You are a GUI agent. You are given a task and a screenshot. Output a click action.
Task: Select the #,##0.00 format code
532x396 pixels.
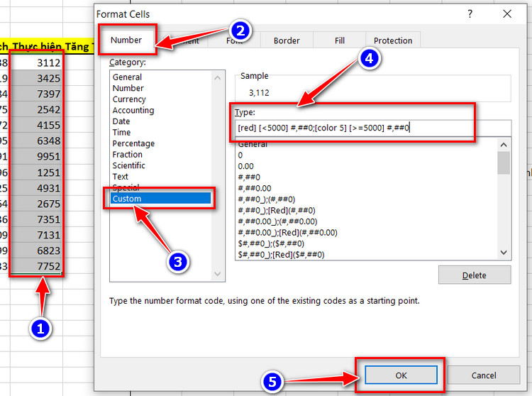coord(255,188)
